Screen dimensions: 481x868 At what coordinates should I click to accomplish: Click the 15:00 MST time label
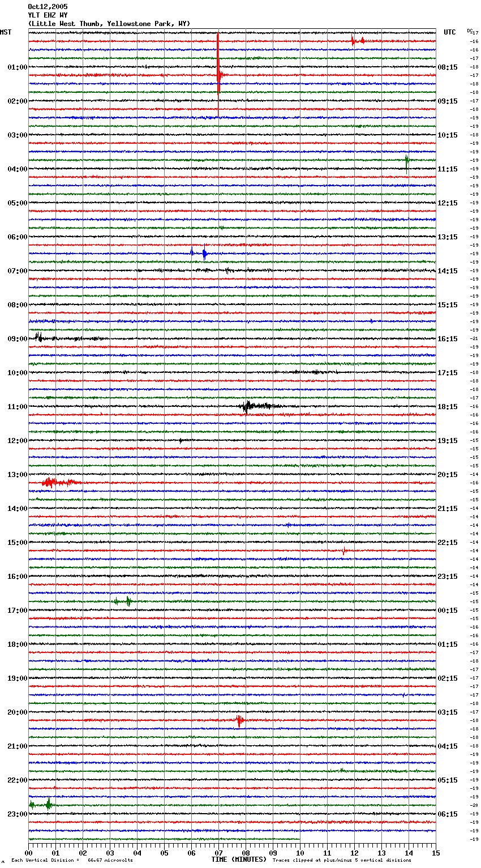pos(18,543)
